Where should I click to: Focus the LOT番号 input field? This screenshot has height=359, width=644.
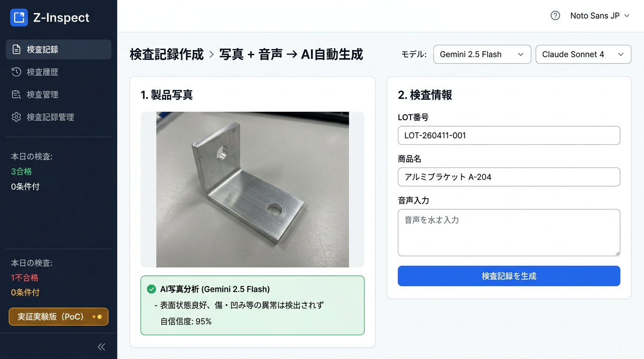tap(509, 136)
